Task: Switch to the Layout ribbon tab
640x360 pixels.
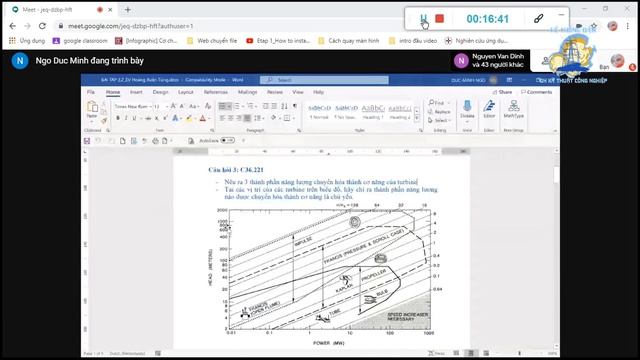Action: pos(186,92)
